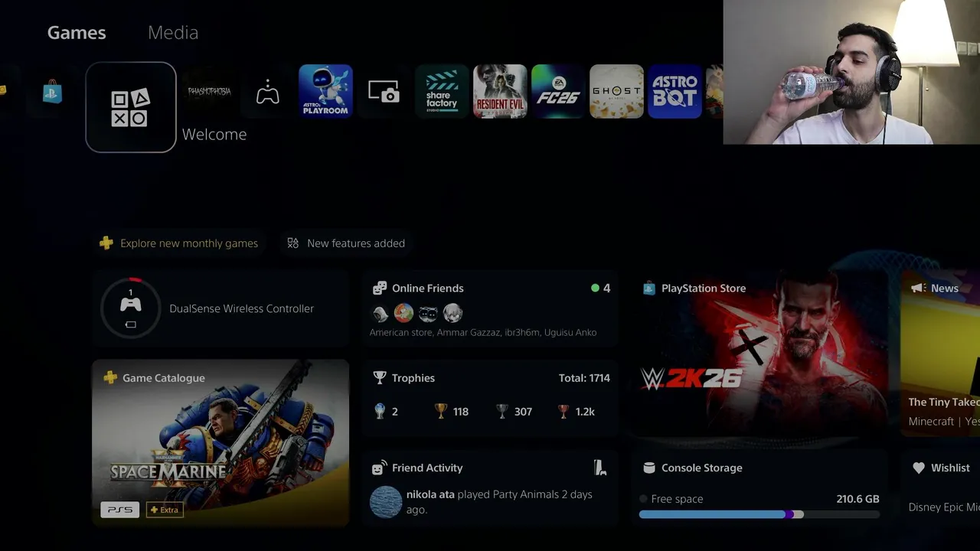Open the Media Gallery camera icon

384,92
